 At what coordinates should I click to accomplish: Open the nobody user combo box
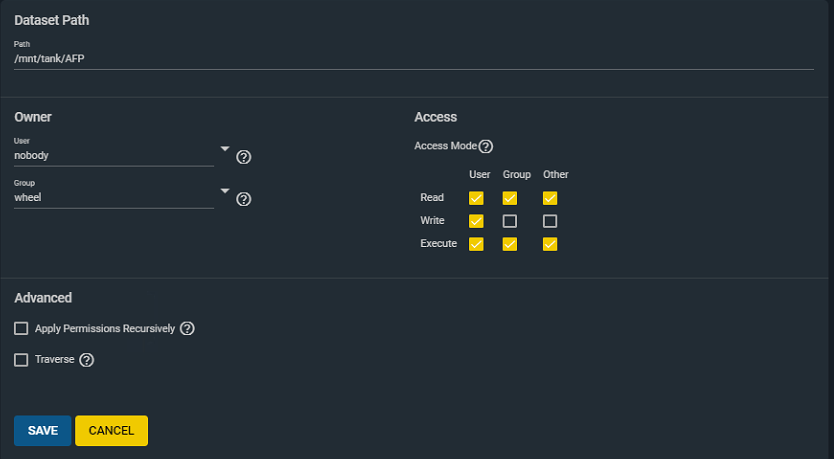click(114, 155)
